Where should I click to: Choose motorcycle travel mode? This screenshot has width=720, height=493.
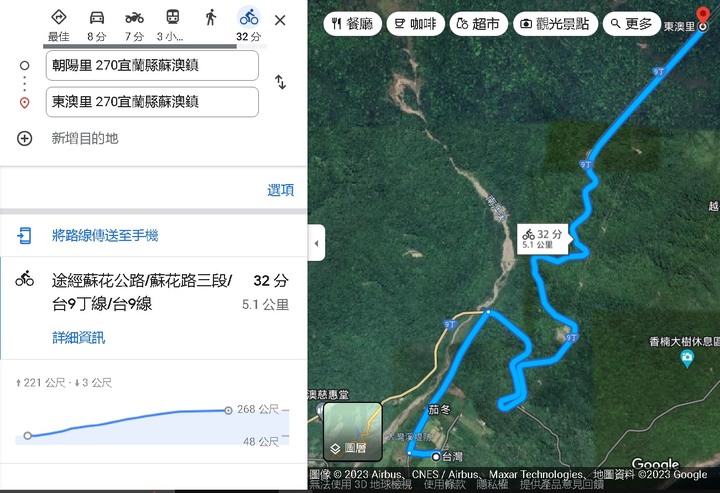pos(135,17)
